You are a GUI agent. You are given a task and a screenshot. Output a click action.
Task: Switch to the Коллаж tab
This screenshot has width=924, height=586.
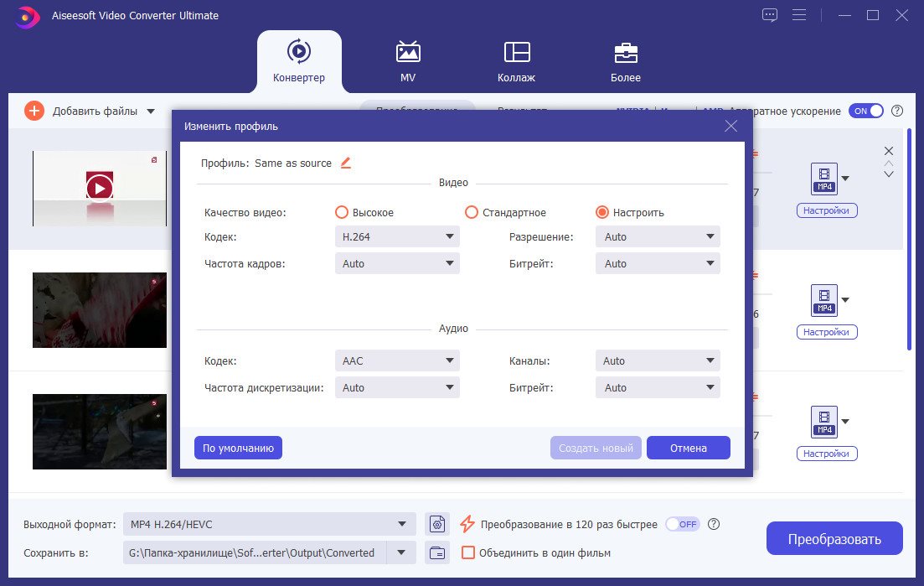pos(516,61)
